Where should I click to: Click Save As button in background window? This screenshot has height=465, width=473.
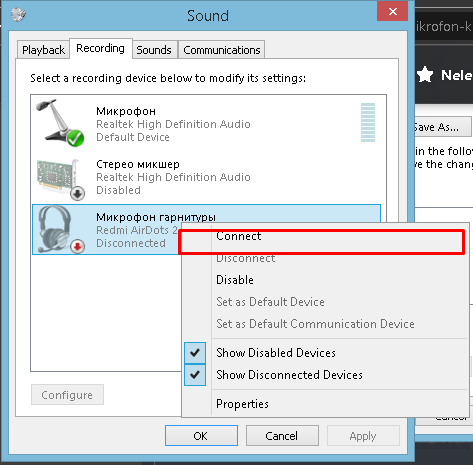[443, 127]
